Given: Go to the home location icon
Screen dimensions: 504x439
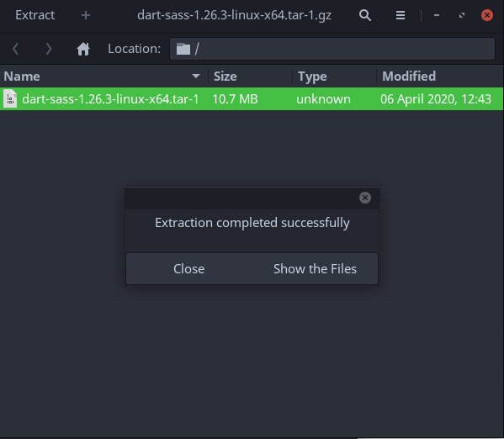Looking at the screenshot, I should point(83,49).
